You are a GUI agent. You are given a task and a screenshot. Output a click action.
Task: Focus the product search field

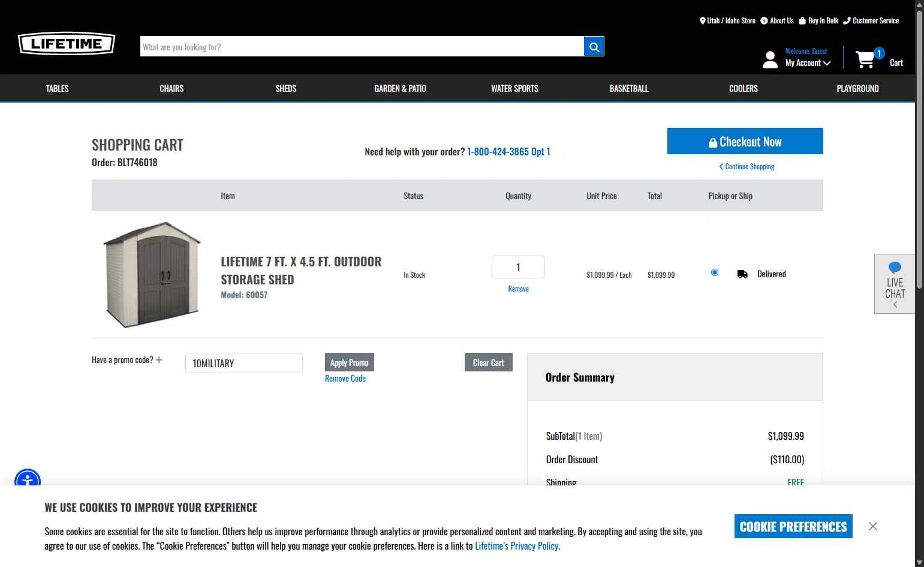coord(362,46)
